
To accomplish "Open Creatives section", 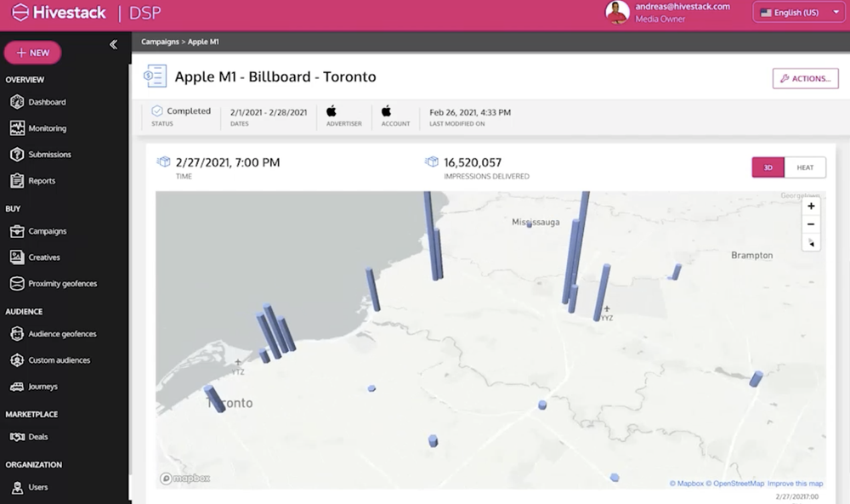I will (44, 258).
